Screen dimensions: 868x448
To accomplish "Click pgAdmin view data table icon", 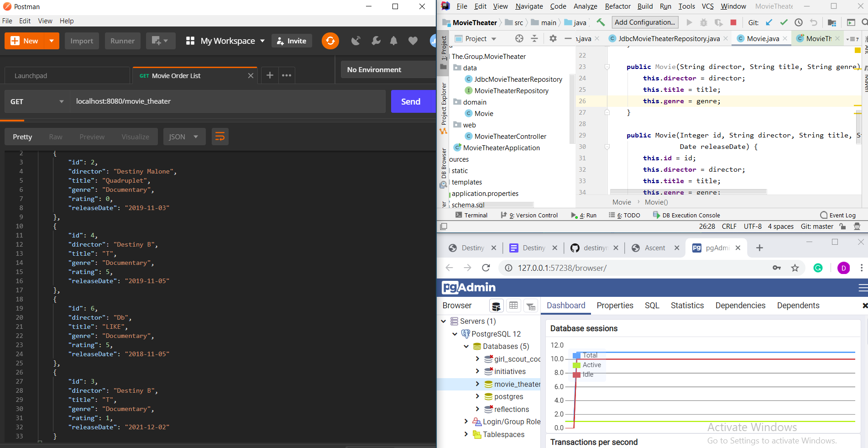I will click(x=513, y=306).
